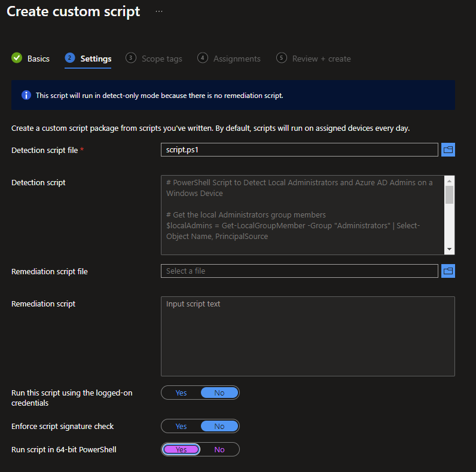Click the step 2 circle icon
Screen dimensions: 476x472
[70, 57]
